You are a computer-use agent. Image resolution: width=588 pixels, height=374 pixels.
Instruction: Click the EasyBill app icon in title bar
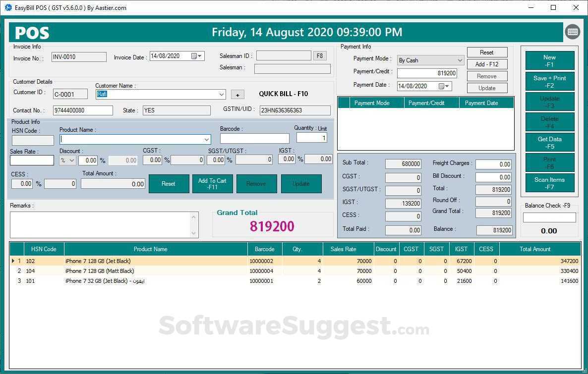tap(8, 7)
